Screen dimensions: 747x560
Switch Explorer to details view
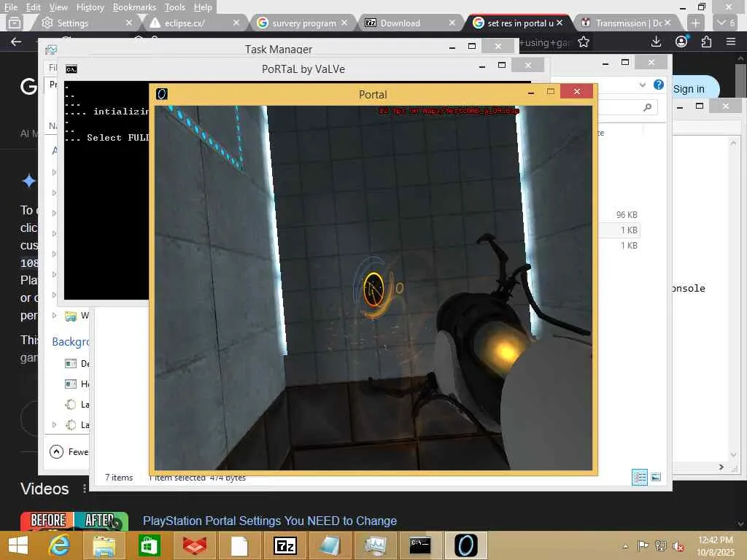click(x=639, y=477)
